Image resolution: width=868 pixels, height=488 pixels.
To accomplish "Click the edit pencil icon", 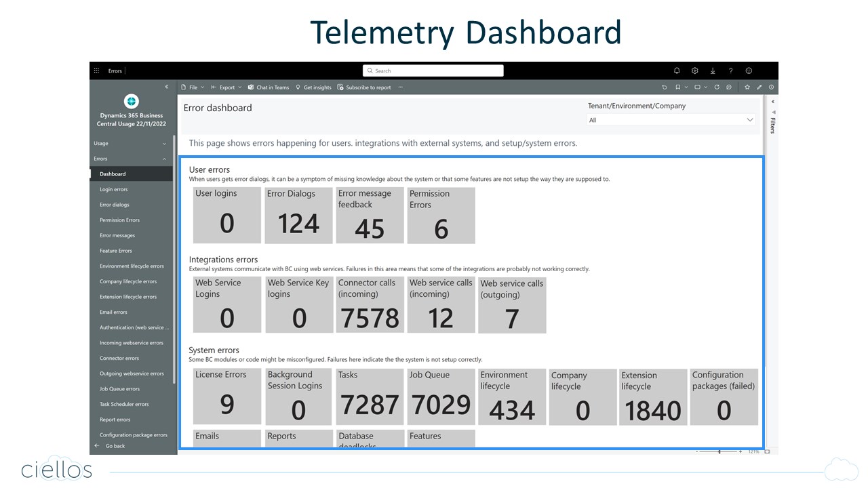I will point(759,87).
